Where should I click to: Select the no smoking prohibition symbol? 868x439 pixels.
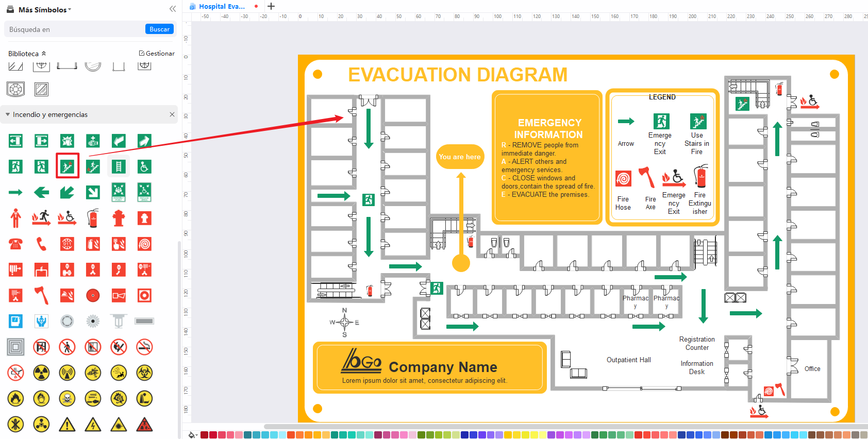tap(144, 347)
